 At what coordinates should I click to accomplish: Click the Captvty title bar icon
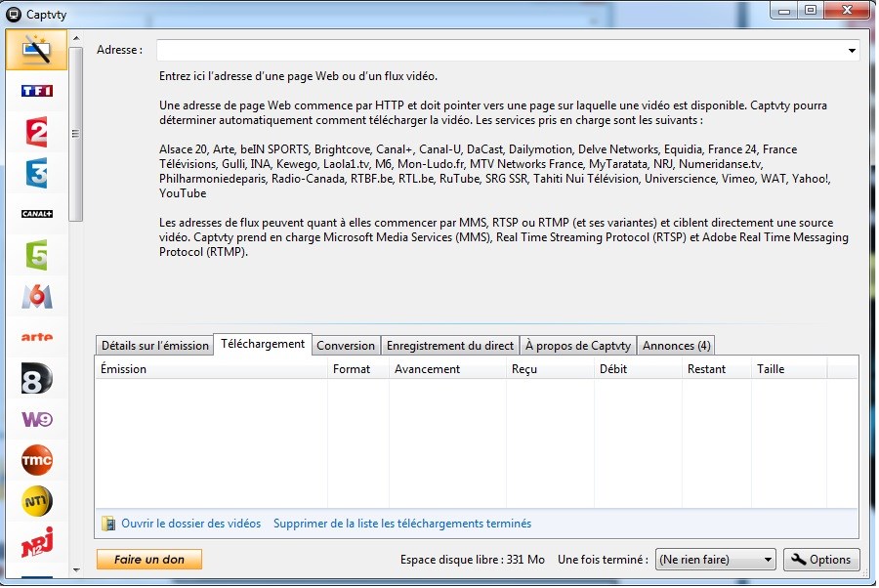(x=14, y=14)
